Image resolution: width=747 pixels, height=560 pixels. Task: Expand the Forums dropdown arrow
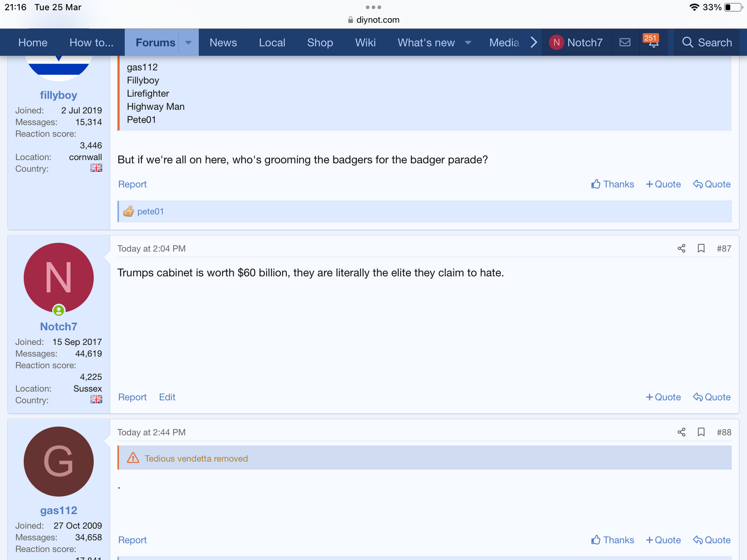[x=188, y=42]
